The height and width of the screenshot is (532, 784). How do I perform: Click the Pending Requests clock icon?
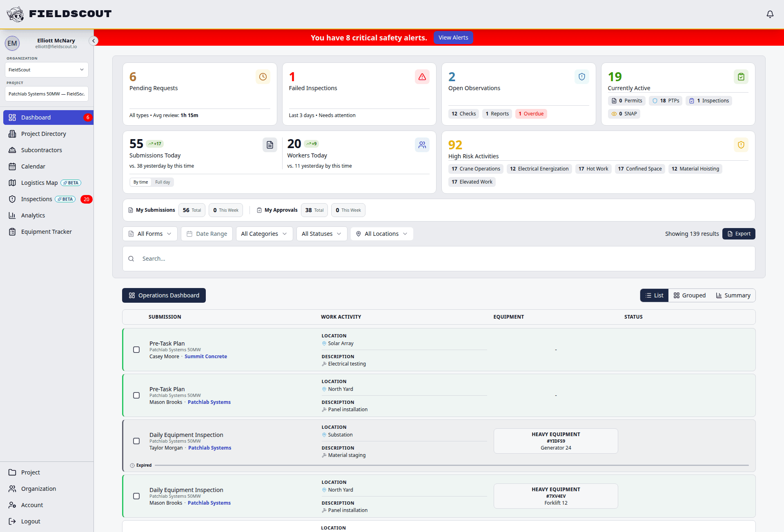(x=263, y=77)
